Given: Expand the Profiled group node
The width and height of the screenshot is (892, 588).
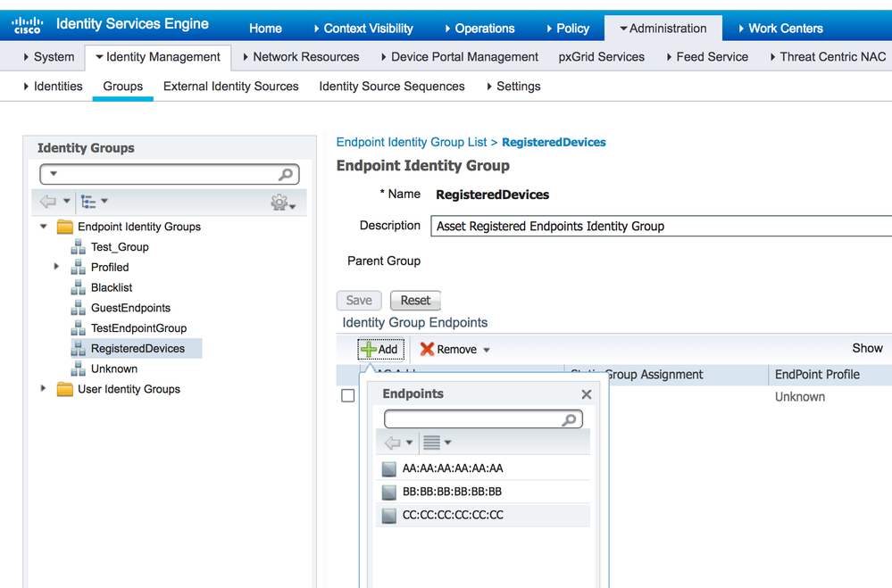Looking at the screenshot, I should pos(56,267).
